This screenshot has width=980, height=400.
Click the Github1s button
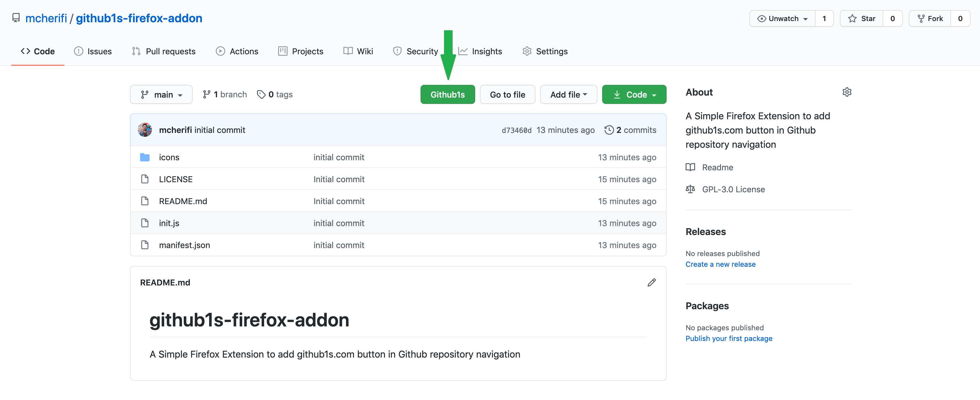tap(447, 94)
